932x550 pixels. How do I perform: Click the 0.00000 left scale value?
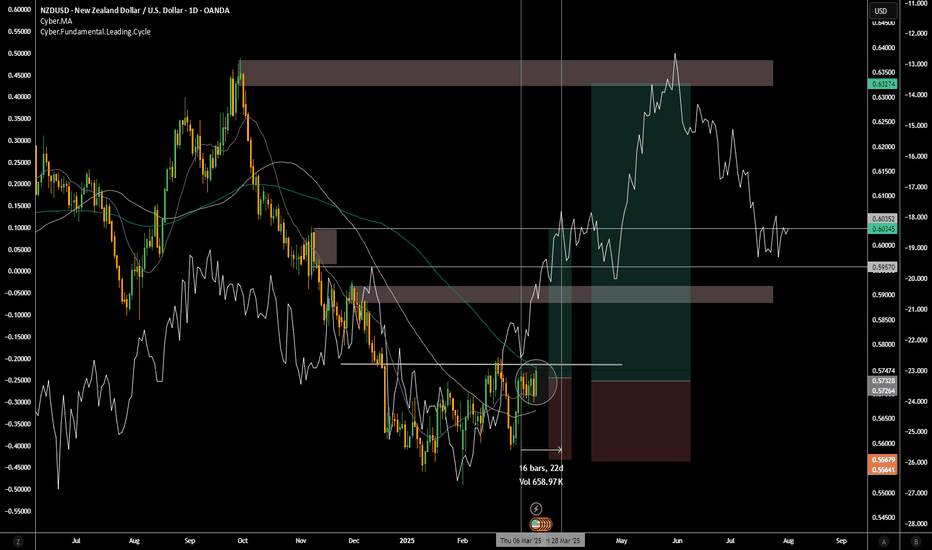click(x=19, y=271)
